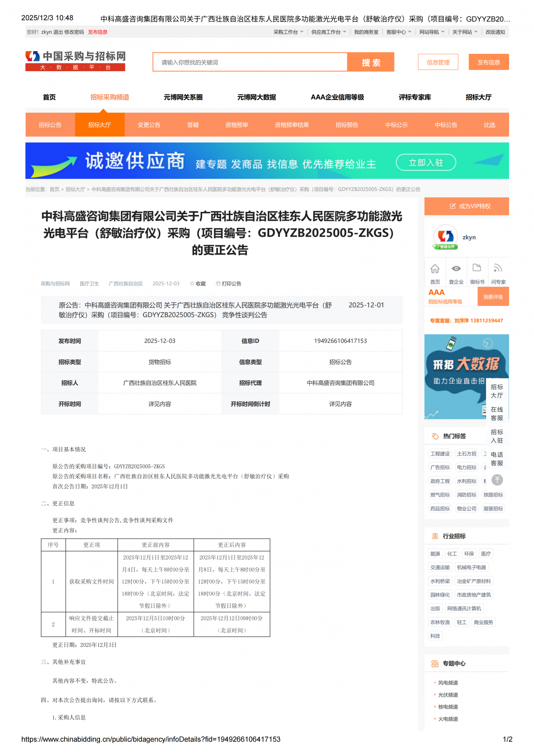Click the home icon in sidebar
The height and width of the screenshot is (756, 534).
pos(435,268)
